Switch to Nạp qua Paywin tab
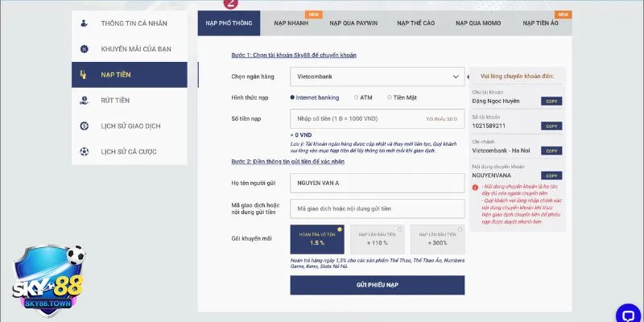 click(353, 23)
